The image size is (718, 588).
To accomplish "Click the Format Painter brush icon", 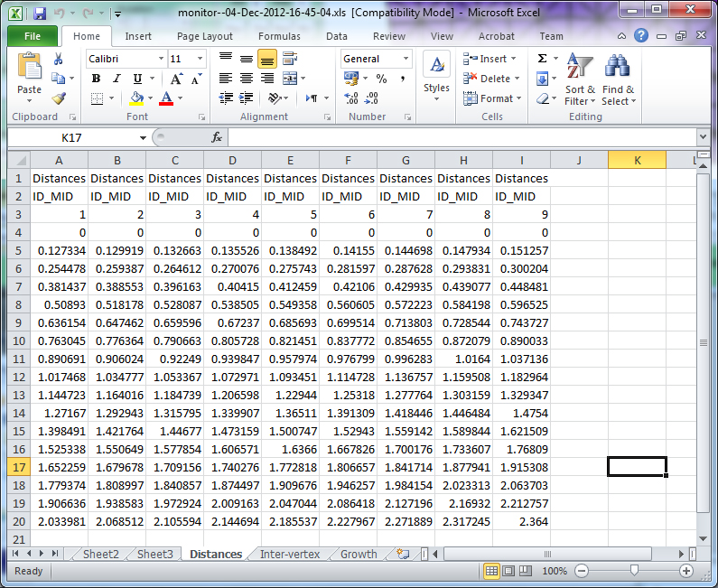I will pyautogui.click(x=58, y=98).
